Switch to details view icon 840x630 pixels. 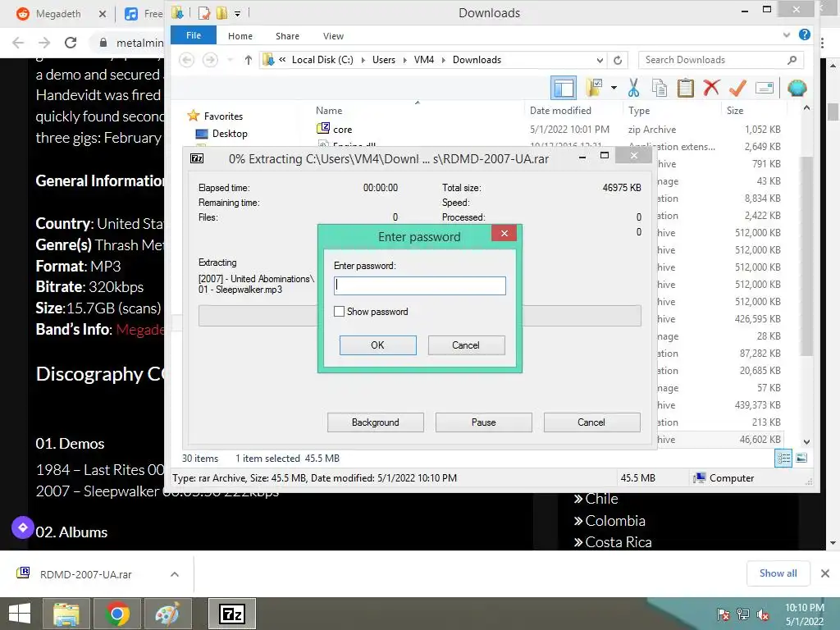point(783,458)
